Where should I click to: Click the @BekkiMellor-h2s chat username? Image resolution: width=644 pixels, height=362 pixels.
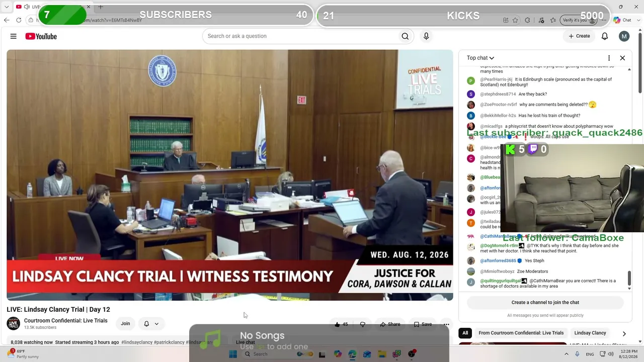click(x=498, y=116)
